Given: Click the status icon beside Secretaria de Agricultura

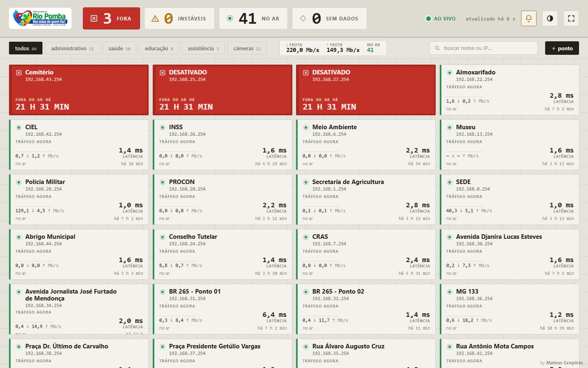Looking at the screenshot, I should 306,182.
